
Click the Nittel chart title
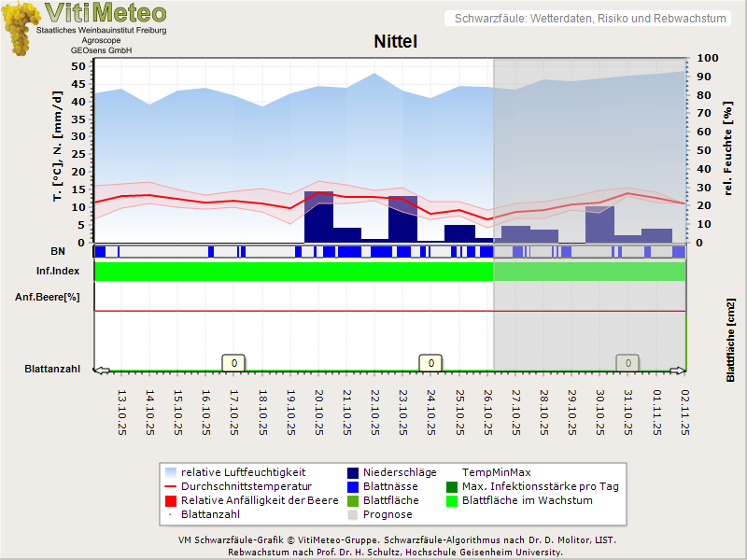[395, 42]
